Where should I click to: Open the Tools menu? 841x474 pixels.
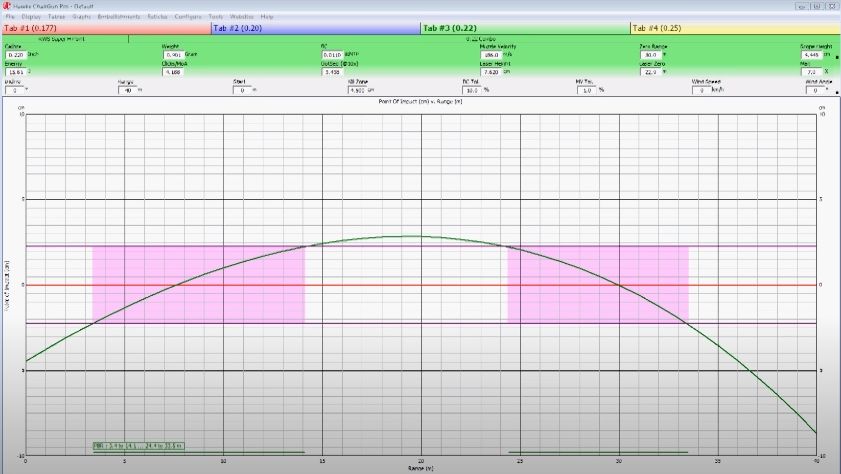coord(216,17)
